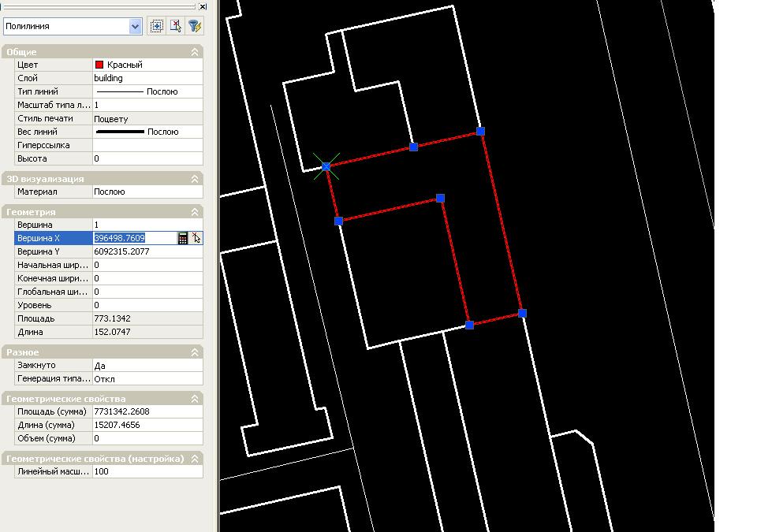Viewport: 757px width, 532px height.
Task: Close the properties palette
Action: (x=203, y=6)
